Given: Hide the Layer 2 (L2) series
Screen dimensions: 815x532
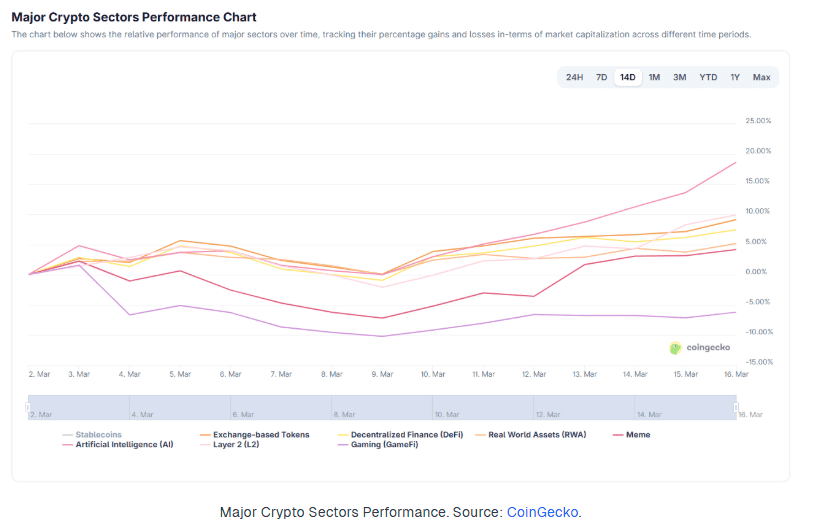Looking at the screenshot, I should click(230, 445).
